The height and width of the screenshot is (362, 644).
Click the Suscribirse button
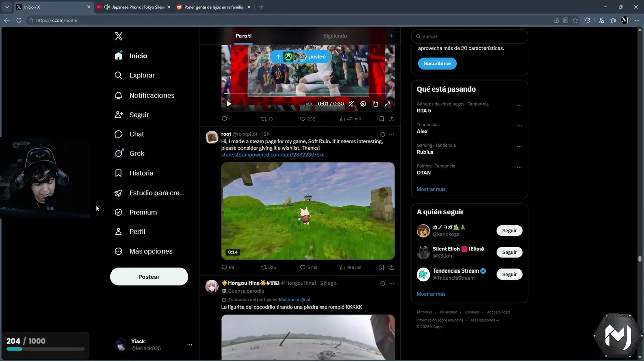pyautogui.click(x=437, y=64)
